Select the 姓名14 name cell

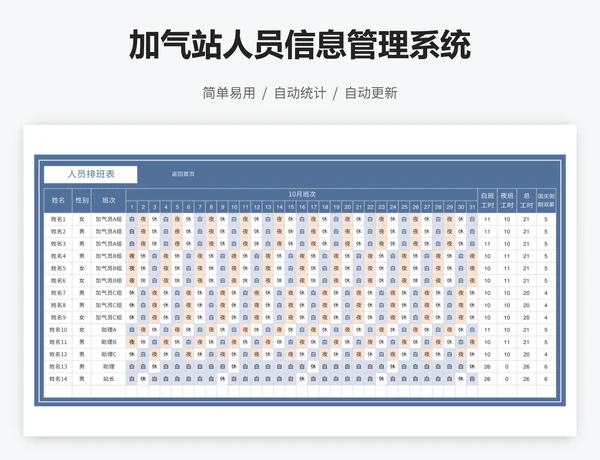[x=58, y=379]
